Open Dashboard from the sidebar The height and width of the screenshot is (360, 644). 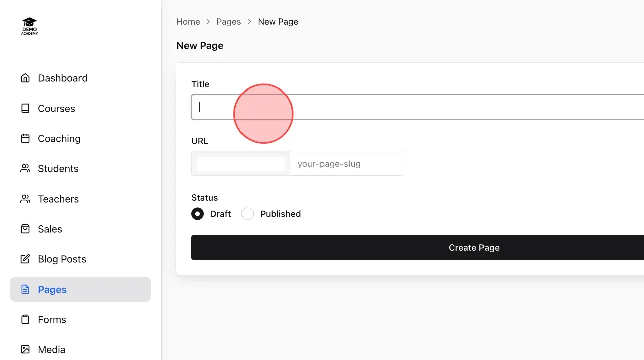tap(80, 78)
